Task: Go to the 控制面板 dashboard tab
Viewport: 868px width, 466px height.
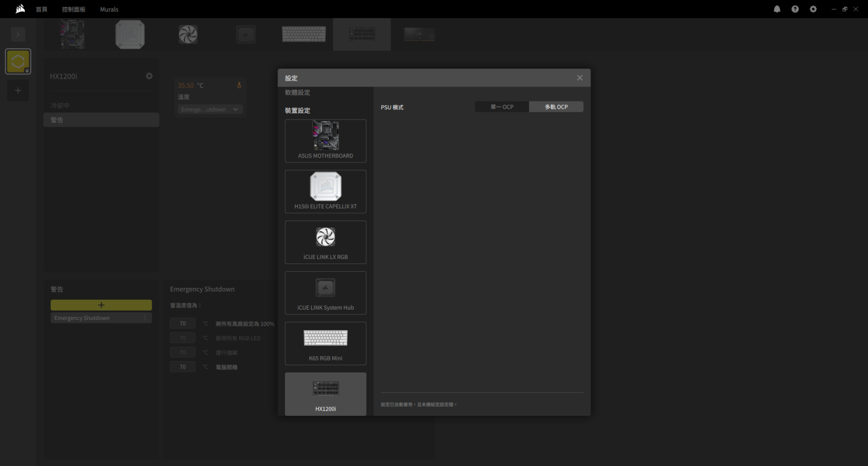Action: coord(74,9)
